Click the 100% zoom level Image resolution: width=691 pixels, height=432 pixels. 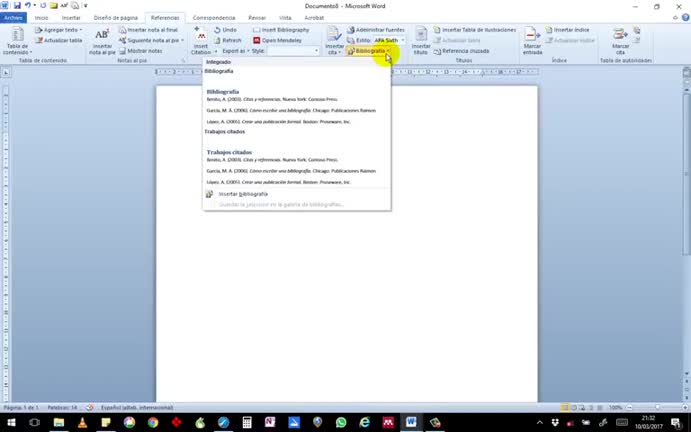point(616,408)
